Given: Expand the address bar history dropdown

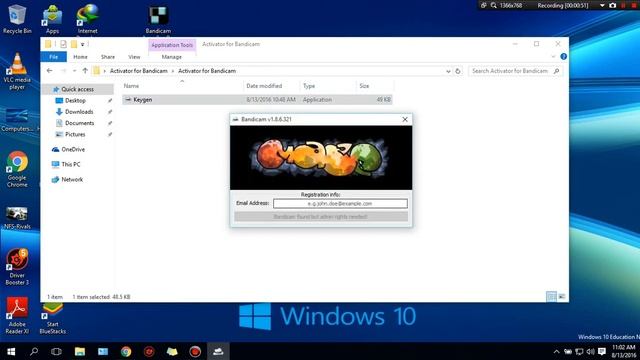Looking at the screenshot, I should (x=448, y=71).
